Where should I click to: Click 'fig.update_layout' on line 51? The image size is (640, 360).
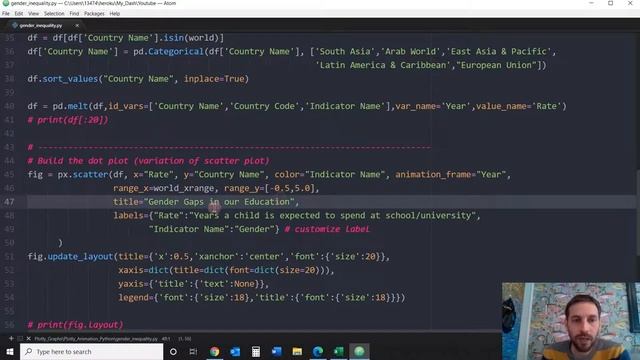pyautogui.click(x=70, y=256)
